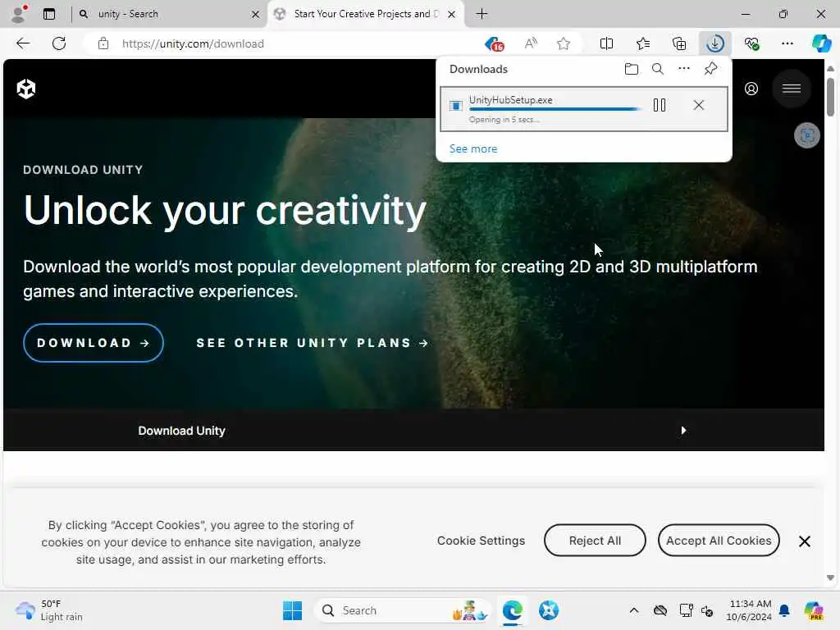Expand the Download Unity section arrow
The height and width of the screenshot is (630, 840).
(x=683, y=430)
